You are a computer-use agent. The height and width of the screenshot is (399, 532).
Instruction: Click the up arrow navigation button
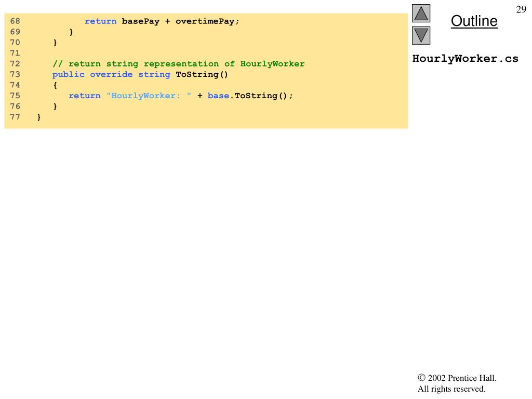point(421,13)
